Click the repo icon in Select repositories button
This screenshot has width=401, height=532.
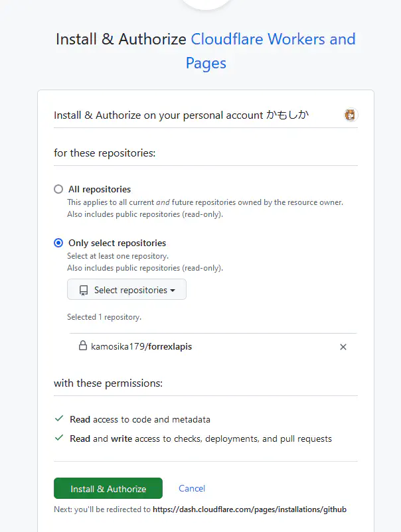point(84,291)
